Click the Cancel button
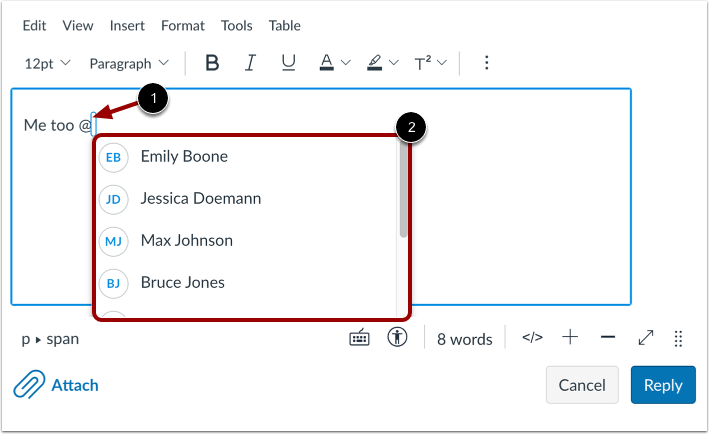The height and width of the screenshot is (434, 709). click(582, 385)
